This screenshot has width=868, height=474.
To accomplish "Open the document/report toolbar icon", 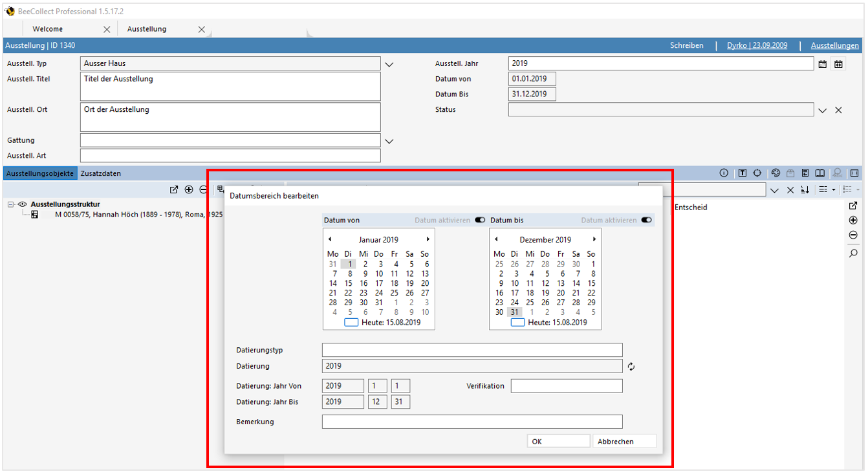I will pyautogui.click(x=805, y=173).
